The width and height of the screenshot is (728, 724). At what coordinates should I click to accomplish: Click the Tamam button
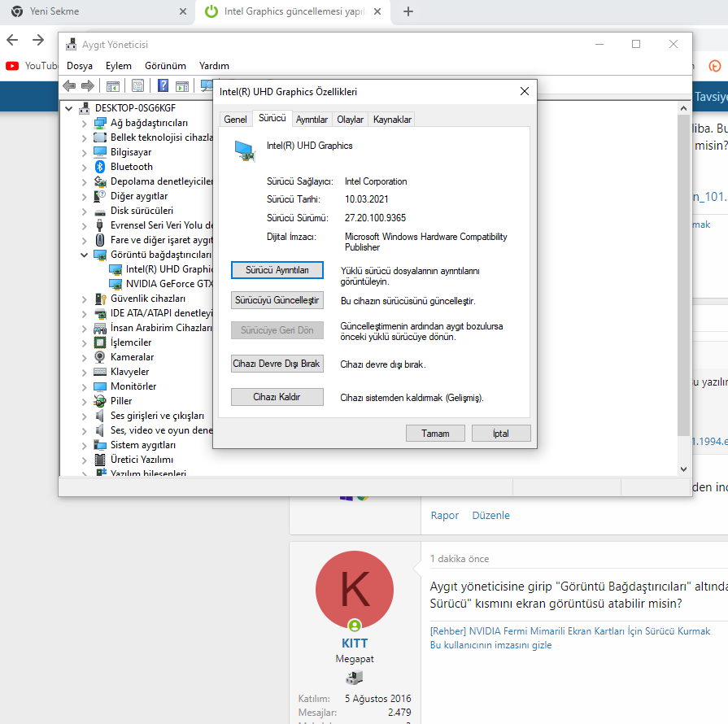pos(435,434)
